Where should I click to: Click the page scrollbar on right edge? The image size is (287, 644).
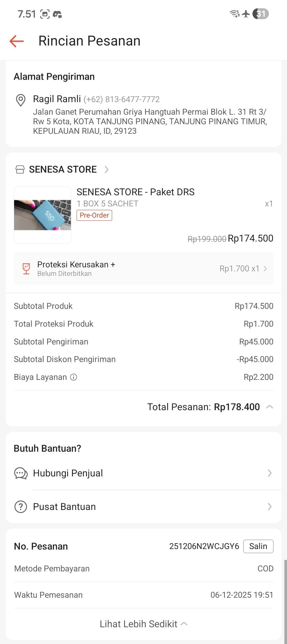pyautogui.click(x=285, y=601)
